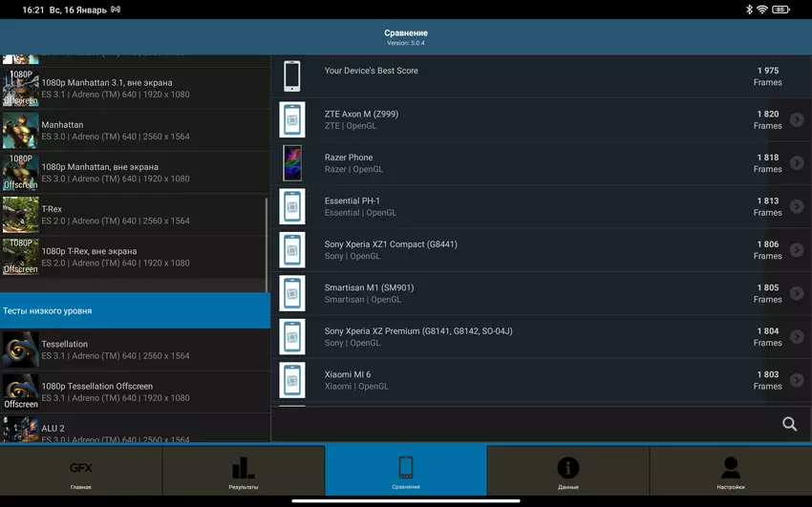Open the Главная GFX home tab
Image resolution: width=812 pixels, height=507 pixels.
click(x=81, y=473)
